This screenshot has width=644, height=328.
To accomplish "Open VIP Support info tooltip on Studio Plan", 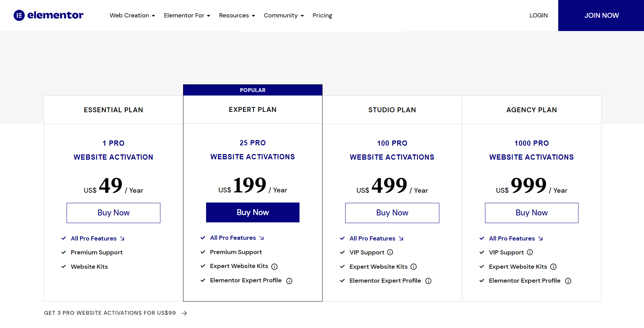I will (x=390, y=252).
